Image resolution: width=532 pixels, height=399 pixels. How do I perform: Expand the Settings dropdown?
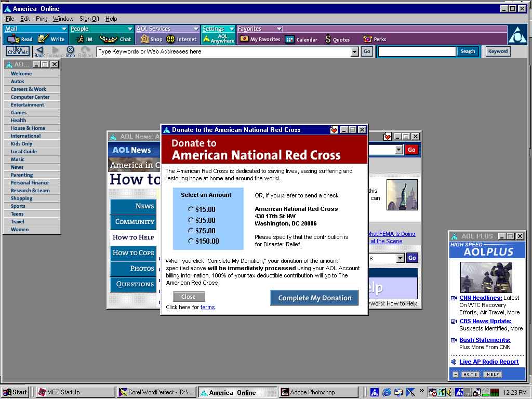click(232, 29)
